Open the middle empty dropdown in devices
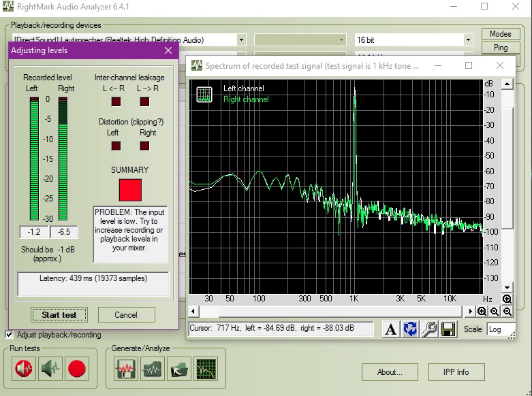 point(300,40)
